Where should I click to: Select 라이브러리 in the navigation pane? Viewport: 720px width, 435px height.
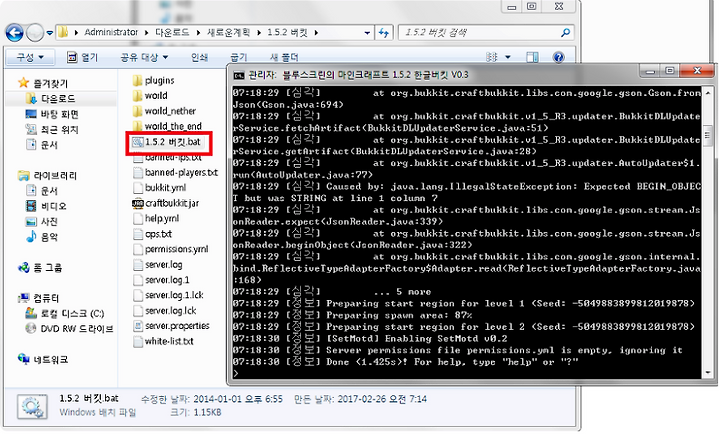pos(48,175)
